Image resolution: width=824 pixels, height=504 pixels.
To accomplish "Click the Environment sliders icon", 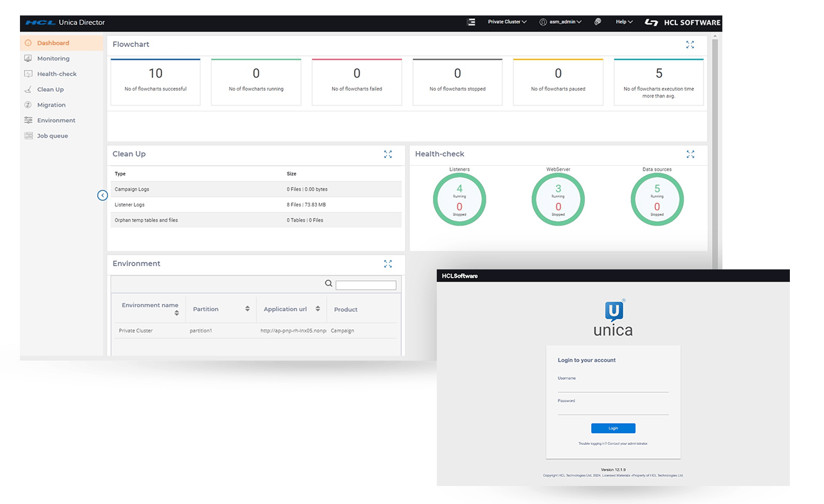I will [x=28, y=120].
